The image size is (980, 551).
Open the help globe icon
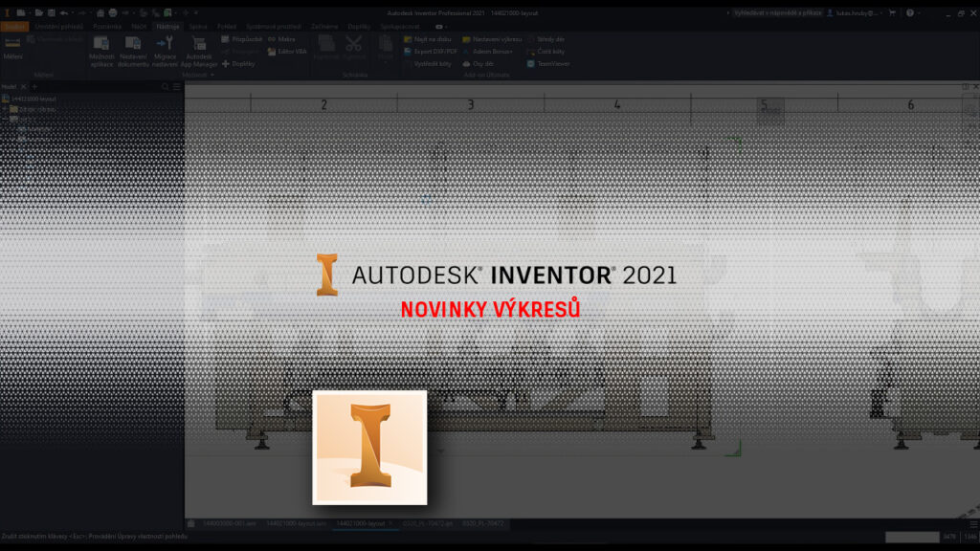[910, 12]
